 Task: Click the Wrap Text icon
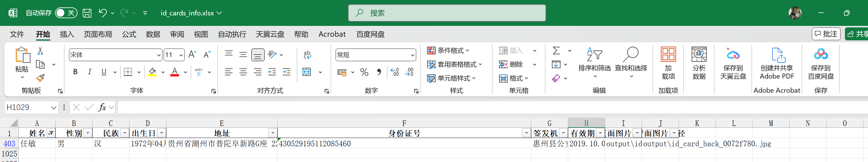(307, 55)
